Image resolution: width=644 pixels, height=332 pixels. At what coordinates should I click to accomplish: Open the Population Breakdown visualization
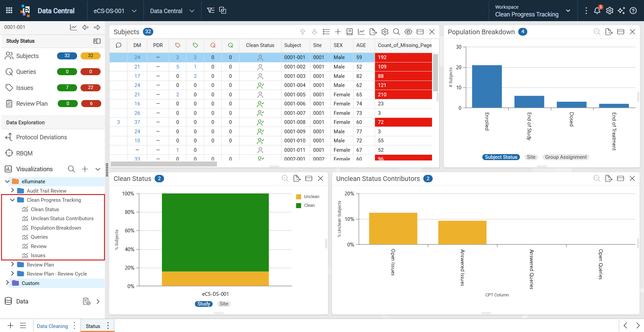tap(56, 228)
